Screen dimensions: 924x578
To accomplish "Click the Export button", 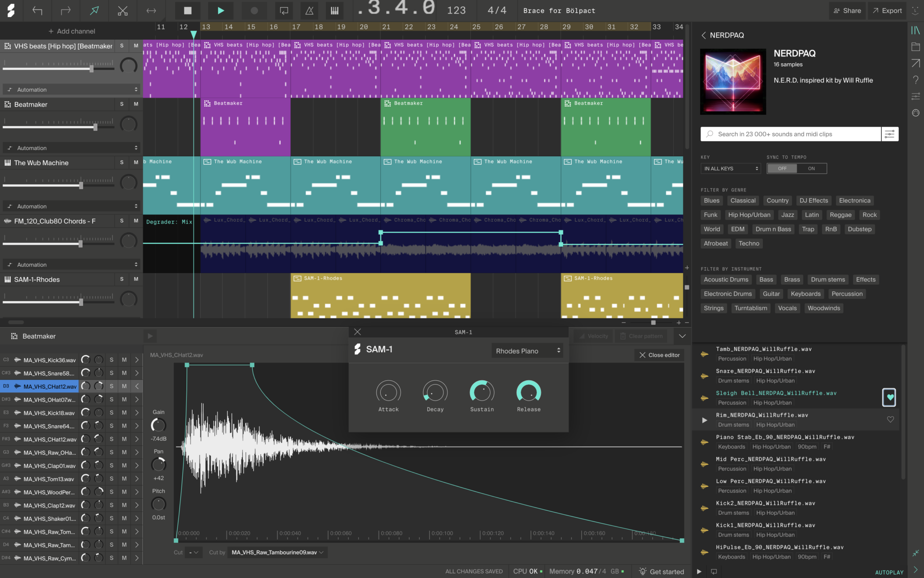I will pyautogui.click(x=887, y=10).
